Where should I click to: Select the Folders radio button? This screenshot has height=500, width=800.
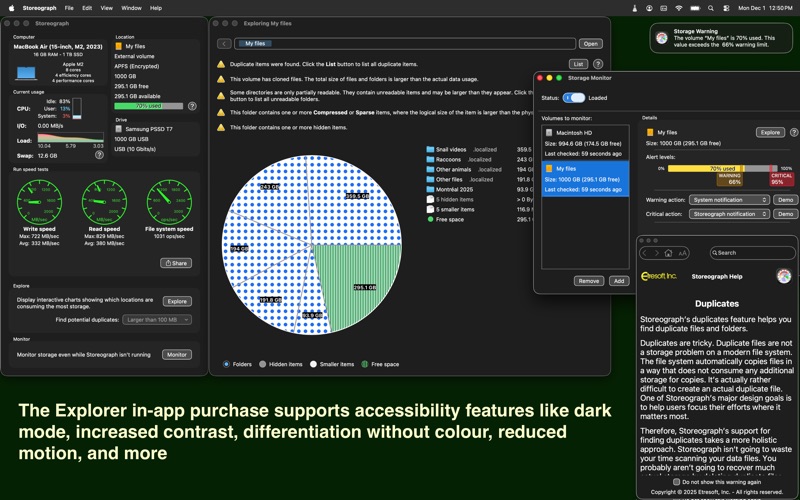(x=226, y=364)
